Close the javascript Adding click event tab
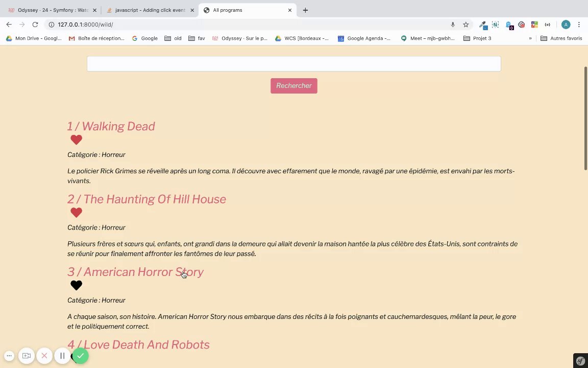 tap(192, 10)
